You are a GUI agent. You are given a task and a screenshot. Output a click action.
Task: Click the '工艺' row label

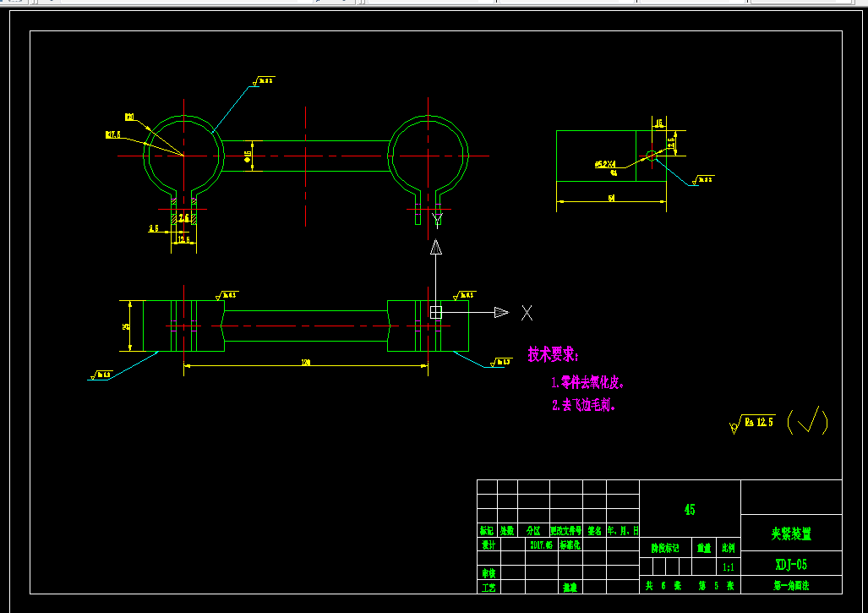[489, 588]
